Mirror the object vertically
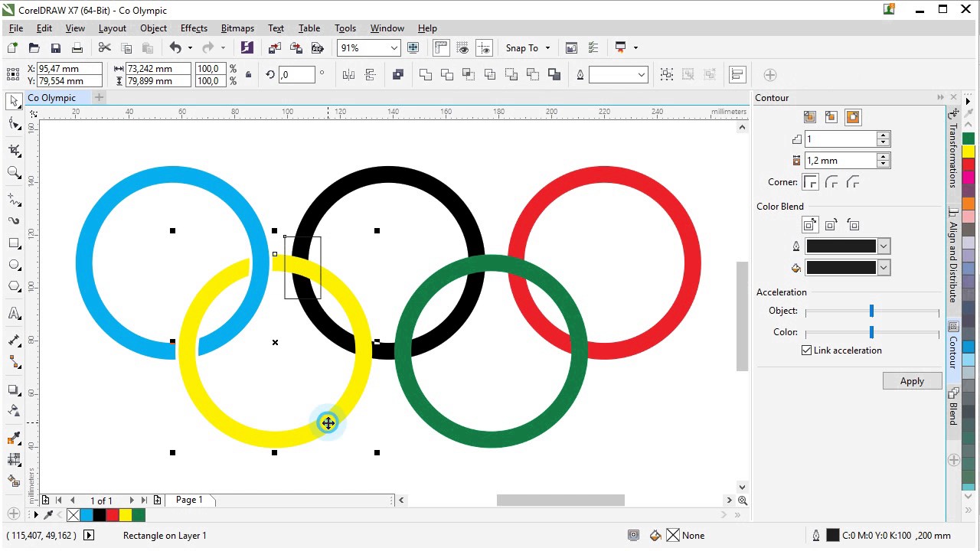The image size is (980, 551). click(371, 74)
